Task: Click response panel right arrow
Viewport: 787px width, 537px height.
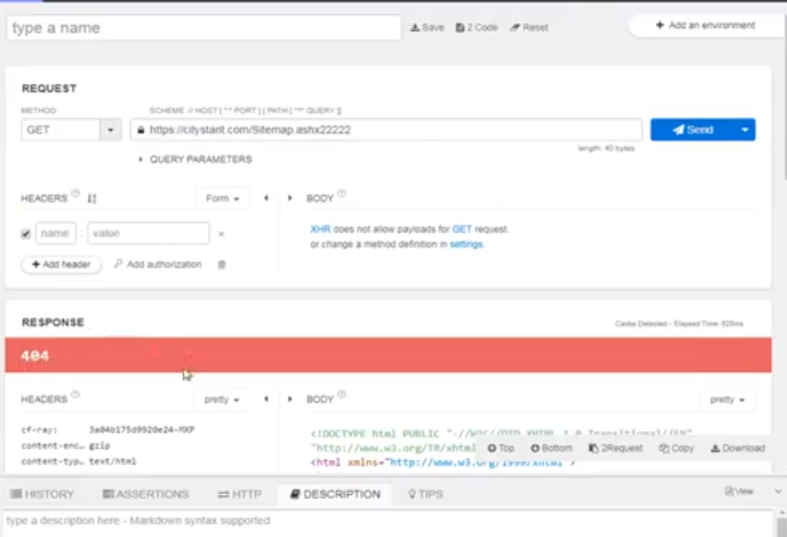Action: (290, 399)
